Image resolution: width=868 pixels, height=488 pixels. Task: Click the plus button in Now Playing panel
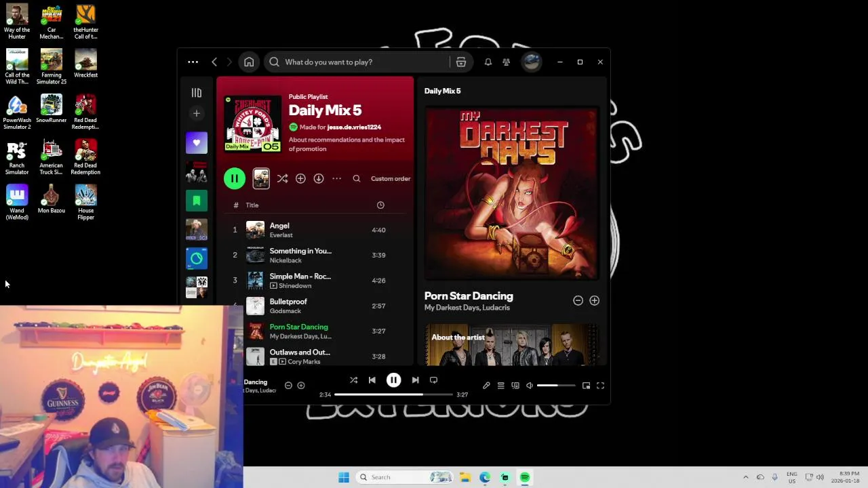tap(594, 300)
